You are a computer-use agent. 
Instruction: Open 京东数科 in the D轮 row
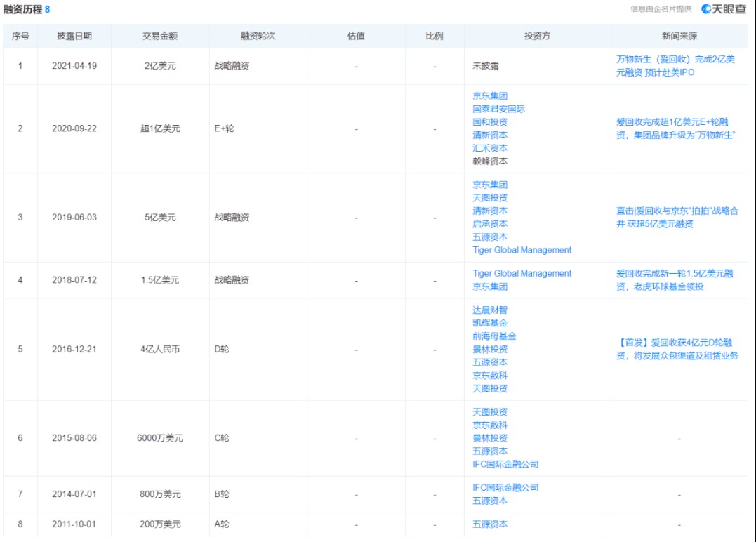[x=490, y=375]
